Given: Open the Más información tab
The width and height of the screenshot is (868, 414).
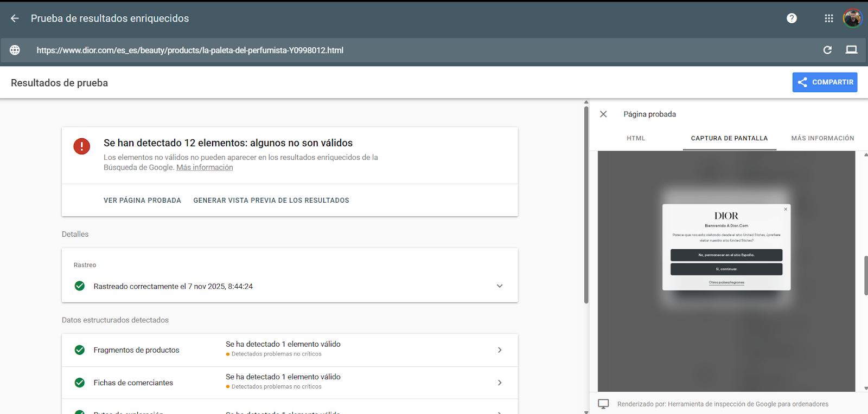Looking at the screenshot, I should [x=822, y=138].
